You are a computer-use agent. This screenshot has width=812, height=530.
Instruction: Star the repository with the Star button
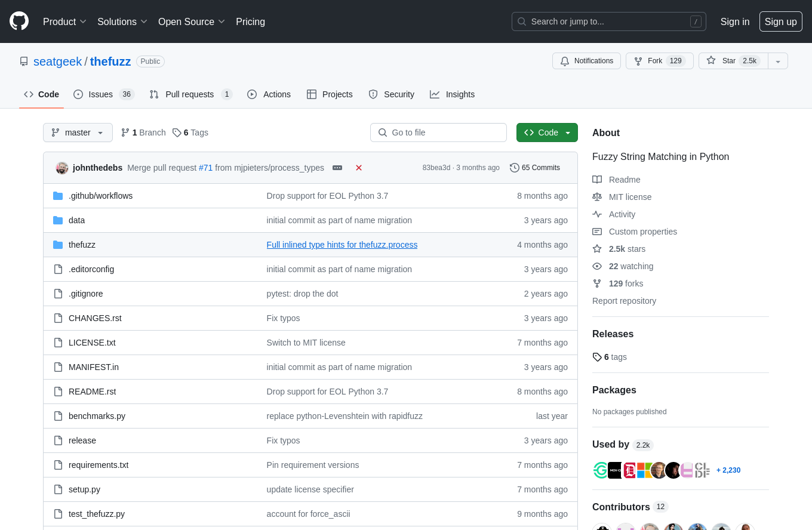734,61
